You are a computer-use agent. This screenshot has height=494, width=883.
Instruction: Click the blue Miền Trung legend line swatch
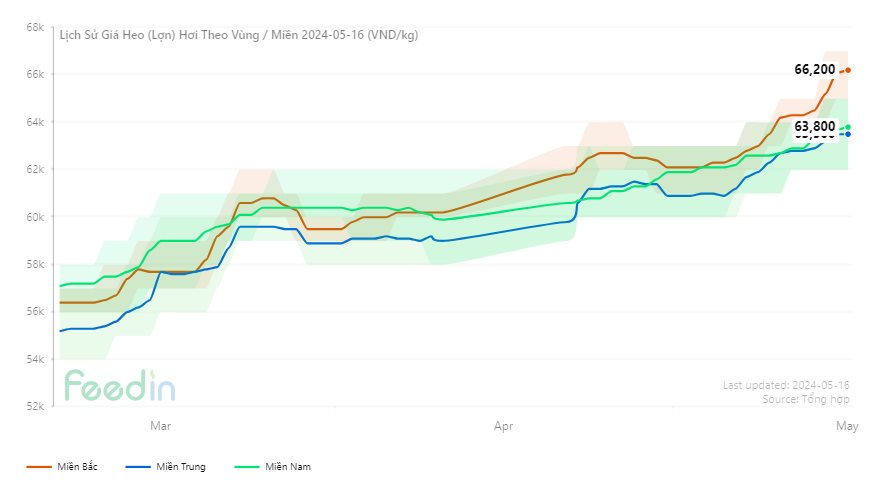(139, 466)
